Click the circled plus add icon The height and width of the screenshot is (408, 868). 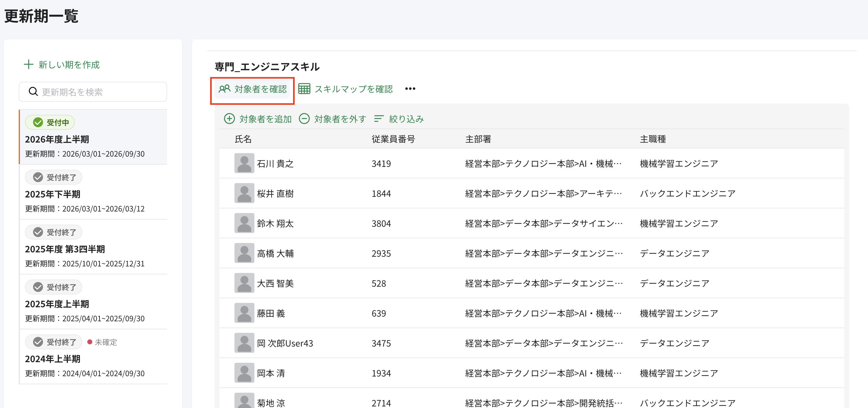click(229, 119)
